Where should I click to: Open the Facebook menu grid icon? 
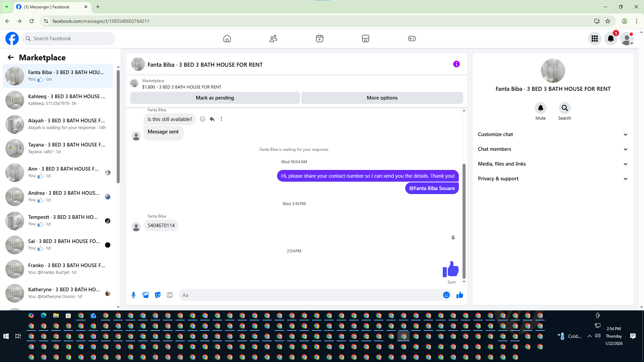tap(595, 39)
